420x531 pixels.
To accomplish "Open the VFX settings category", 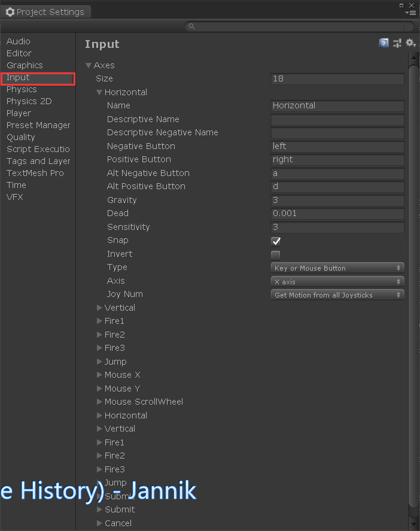I will tap(14, 197).
